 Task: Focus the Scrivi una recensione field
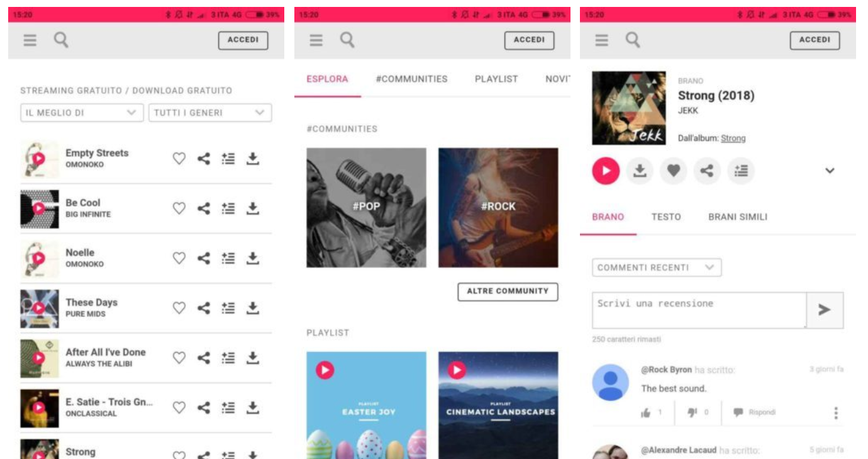pyautogui.click(x=699, y=310)
